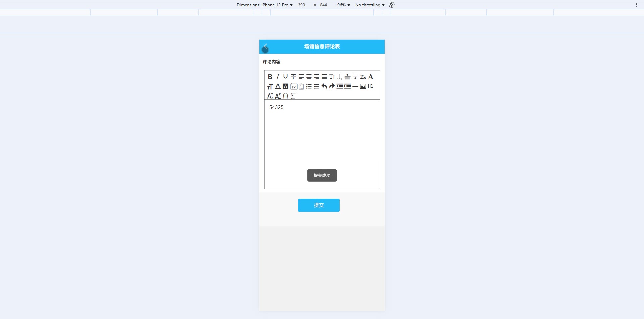
Task: Insert a checklist with clipboard icon
Action: pyautogui.click(x=301, y=86)
